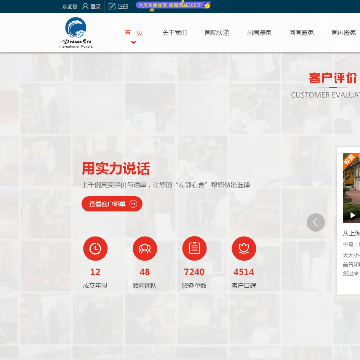This screenshot has height=360, width=360.
Task: Click the user login icon in top bar
Action: [85, 6]
